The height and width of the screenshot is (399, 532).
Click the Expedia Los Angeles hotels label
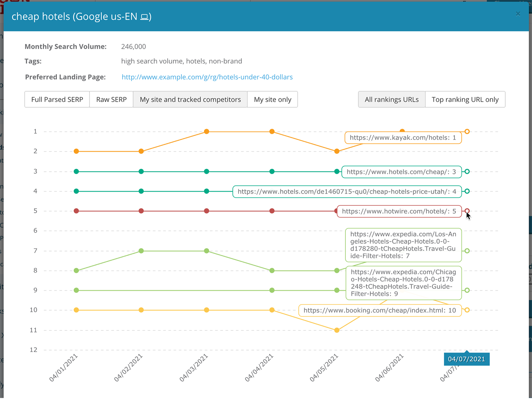(403, 245)
